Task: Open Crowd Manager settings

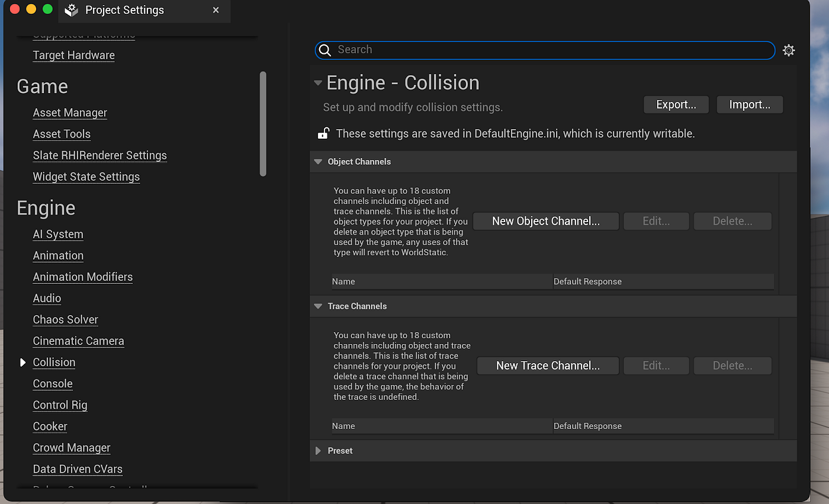Action: point(72,448)
